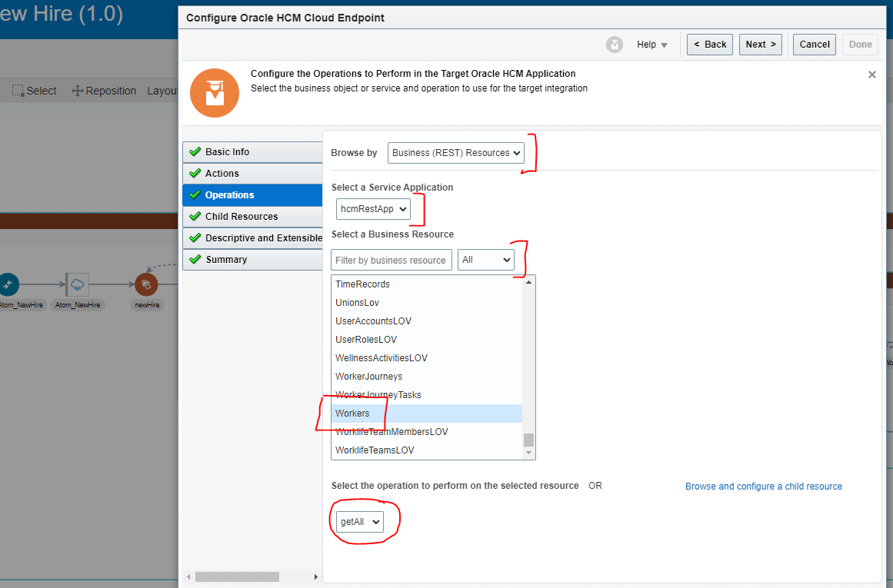The height and width of the screenshot is (588, 893).
Task: Open the Browse by dropdown
Action: (455, 152)
